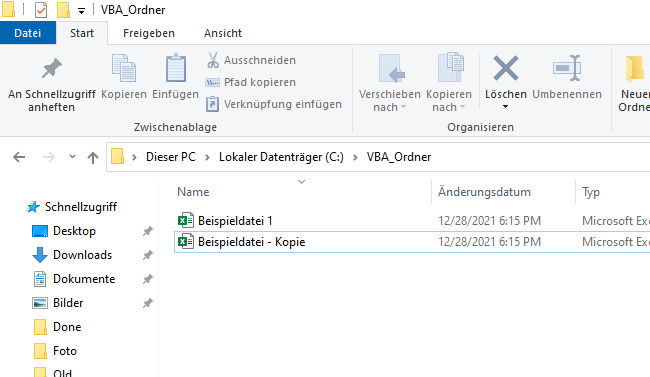Expand chevron after Lokaler Datenträger (C:)
The height and width of the screenshot is (377, 650).
pos(355,157)
